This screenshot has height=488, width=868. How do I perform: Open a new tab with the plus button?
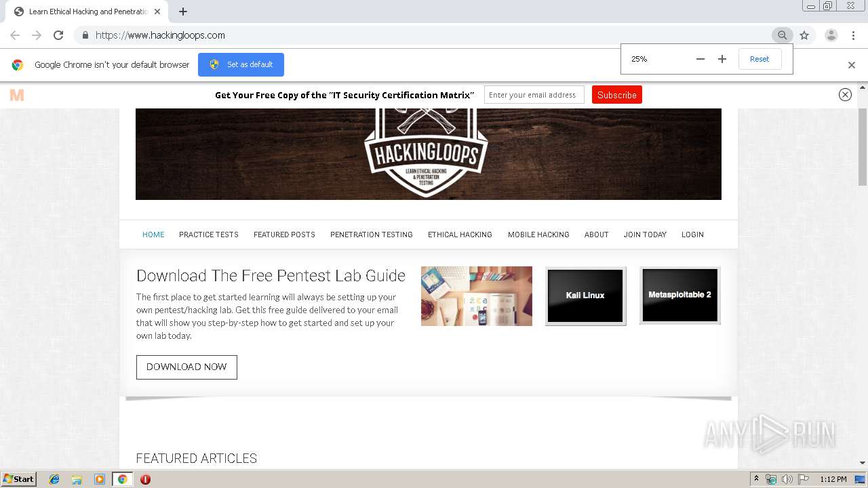tap(183, 12)
